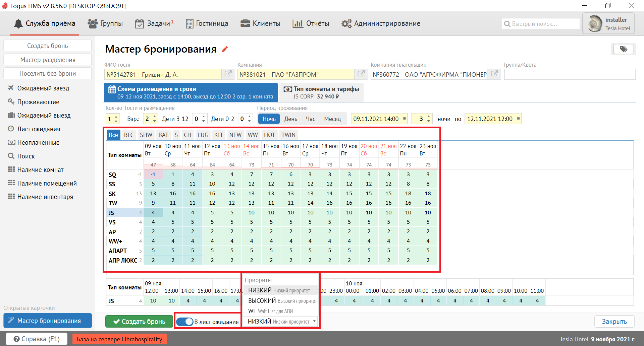Click the tags icon button at top right
Image resolution: width=644 pixels, height=346 pixels.
tap(623, 49)
